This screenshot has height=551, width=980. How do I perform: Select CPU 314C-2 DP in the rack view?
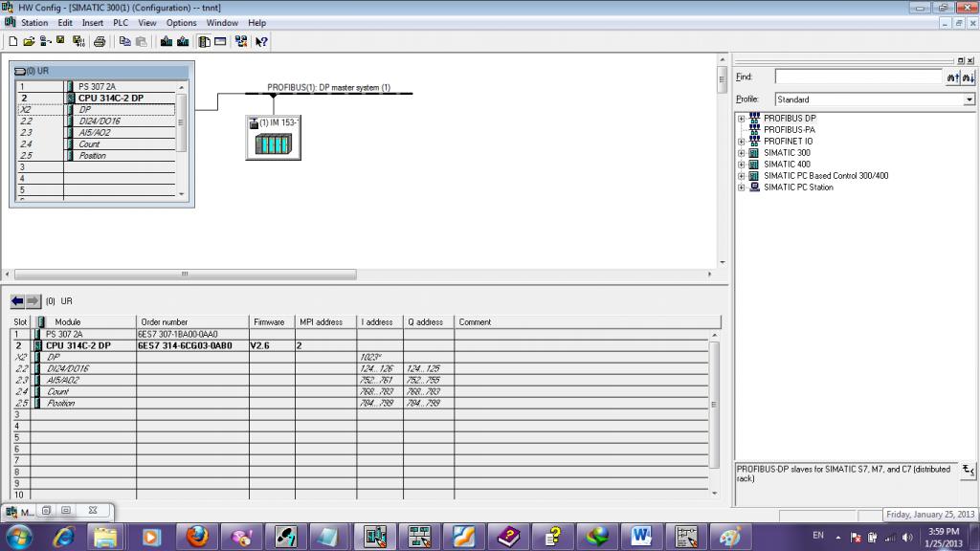(x=111, y=99)
